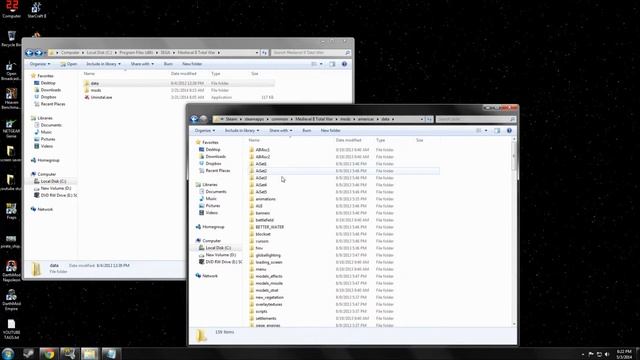Sort by Size column in back Explorer window
640x360 pixels.
255,74
